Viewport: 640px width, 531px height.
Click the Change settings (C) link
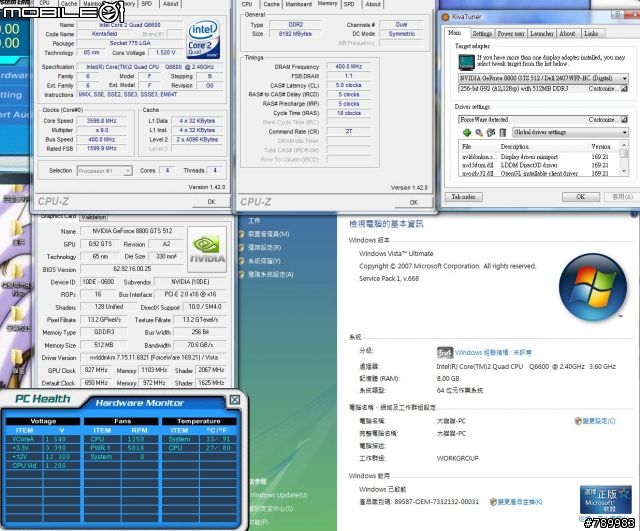pos(599,421)
